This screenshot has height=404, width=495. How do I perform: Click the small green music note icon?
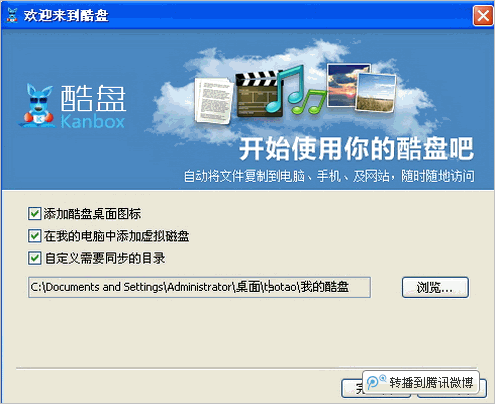coord(309,102)
